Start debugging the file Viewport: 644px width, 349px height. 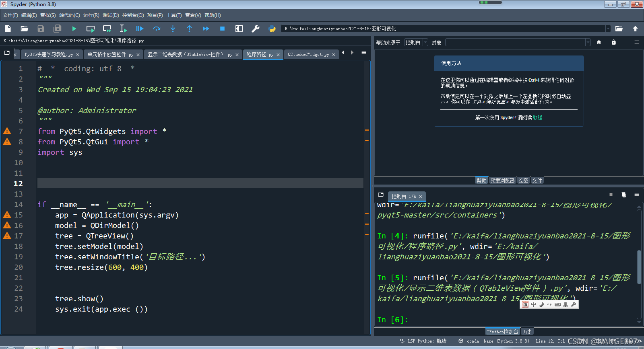140,29
